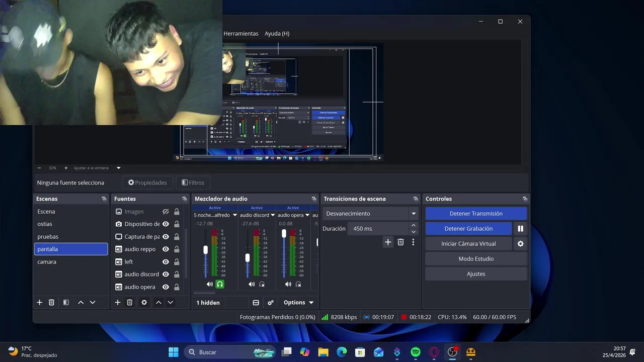Move the selected scene up
Screen dimensions: 644x362
[80, 302]
